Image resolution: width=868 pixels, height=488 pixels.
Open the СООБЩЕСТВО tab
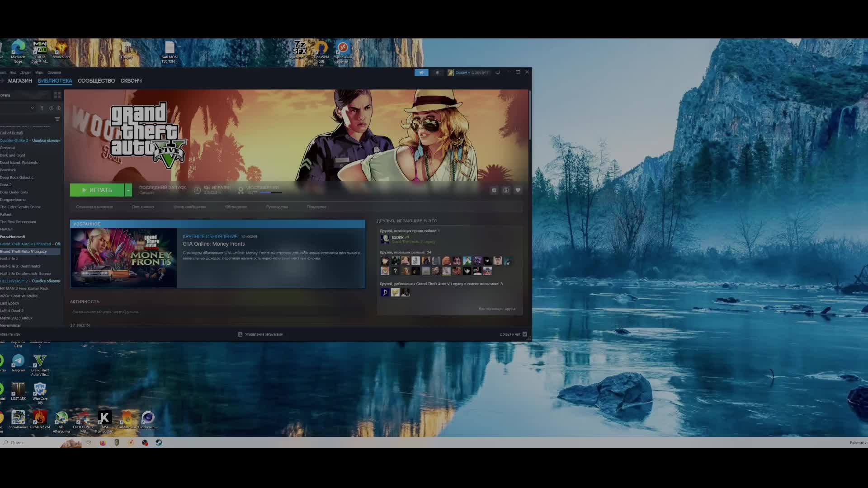pyautogui.click(x=96, y=81)
